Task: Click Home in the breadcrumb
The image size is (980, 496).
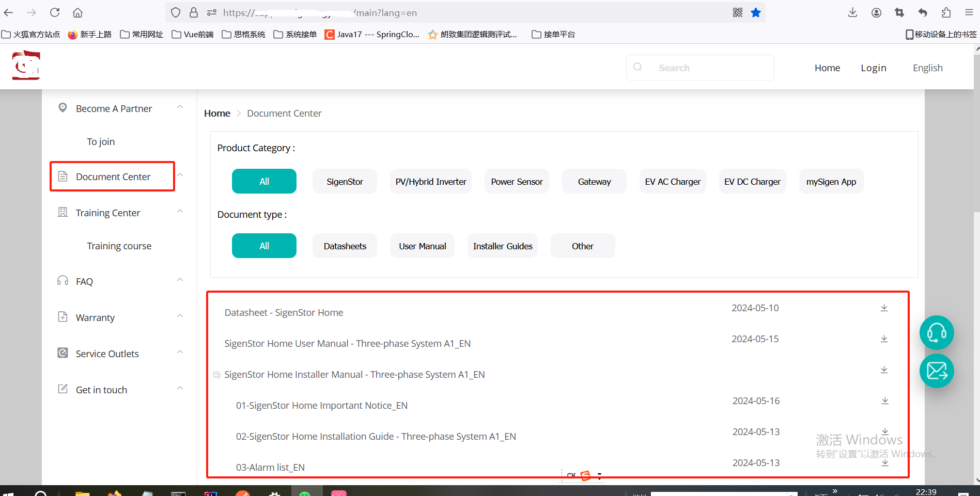Action: coord(217,113)
